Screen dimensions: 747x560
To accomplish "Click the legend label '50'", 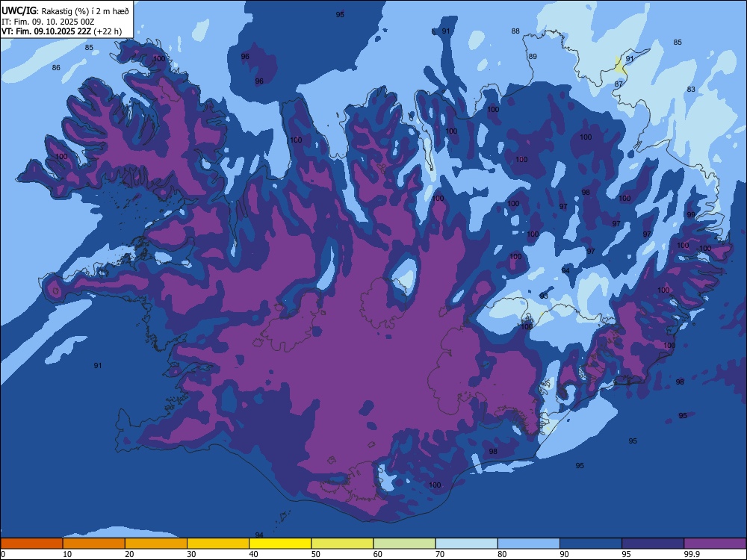I will click(316, 554).
